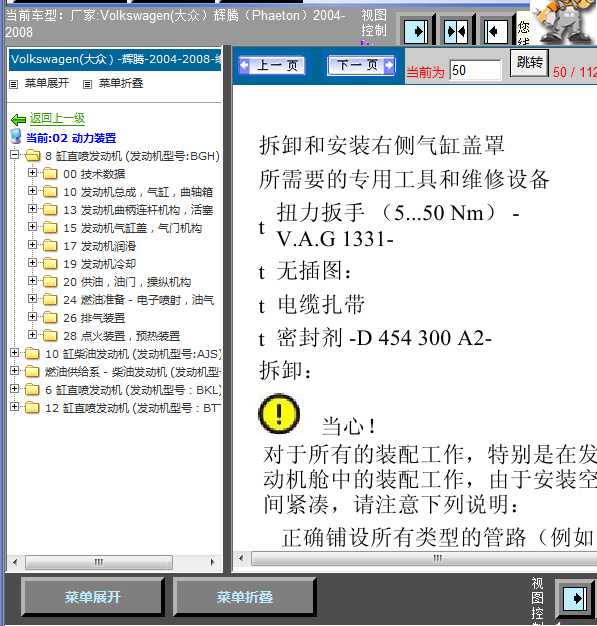
Task: Click the document pane horizontal scrollbar thumb
Action: coord(424,559)
